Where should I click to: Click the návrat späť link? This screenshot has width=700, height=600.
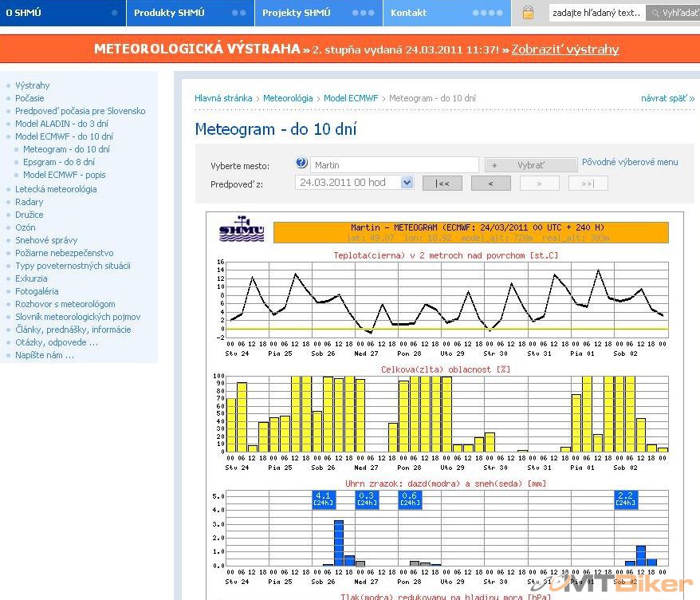click(667, 98)
